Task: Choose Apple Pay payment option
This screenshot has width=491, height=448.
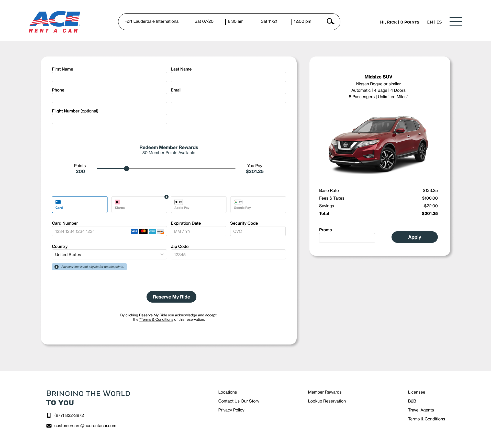Action: (198, 204)
